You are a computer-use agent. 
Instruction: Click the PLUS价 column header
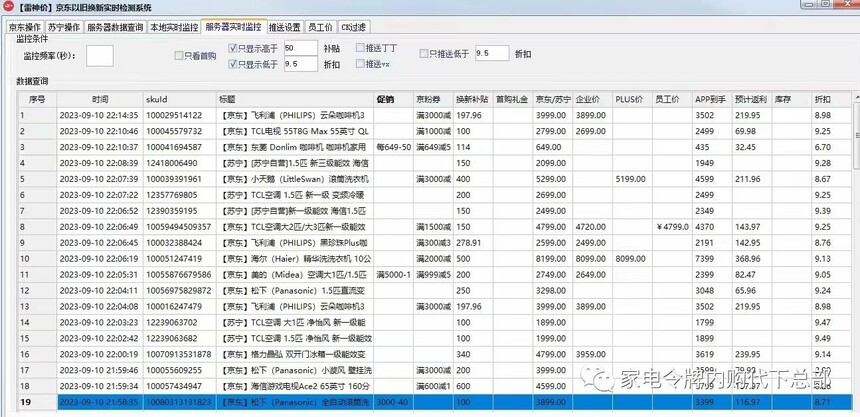pyautogui.click(x=632, y=99)
